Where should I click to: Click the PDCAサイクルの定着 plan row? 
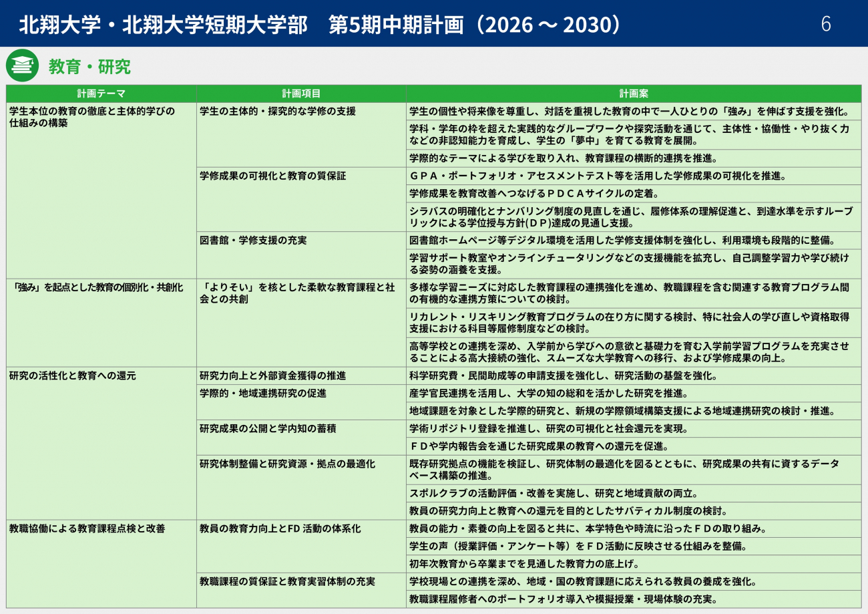[534, 194]
